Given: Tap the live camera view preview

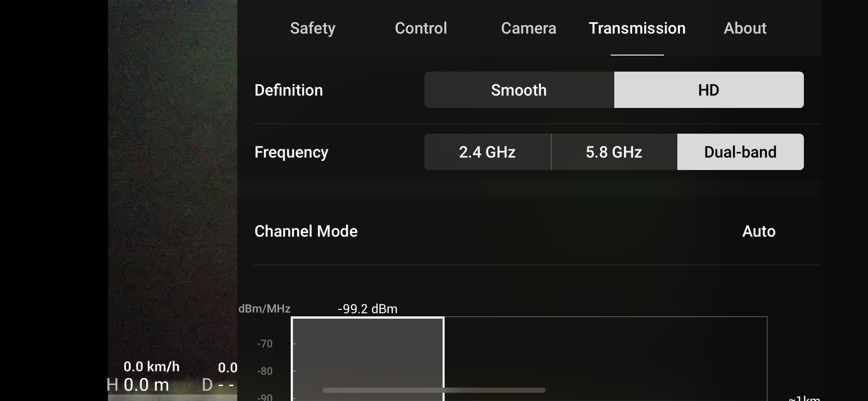Looking at the screenshot, I should coord(172,171).
